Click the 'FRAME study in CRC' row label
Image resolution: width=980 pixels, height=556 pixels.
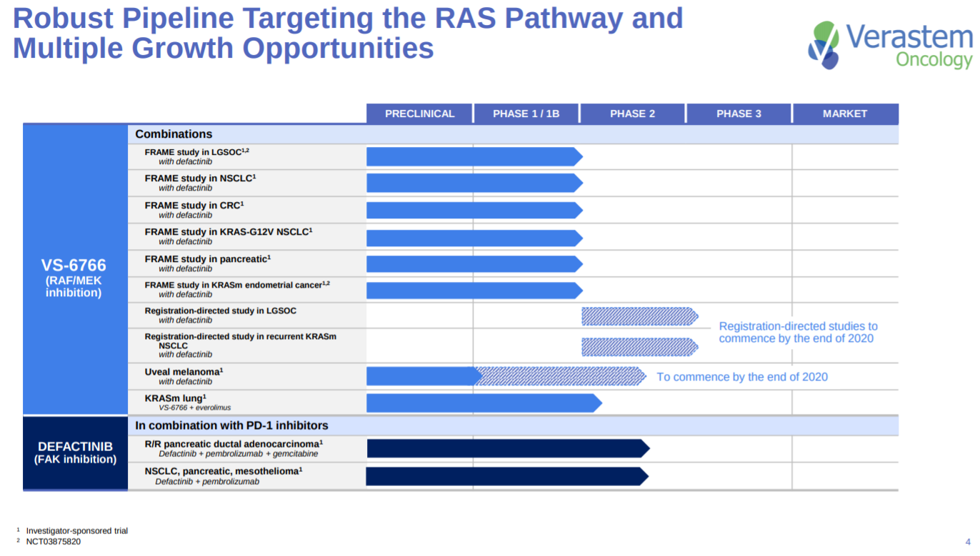pyautogui.click(x=194, y=205)
